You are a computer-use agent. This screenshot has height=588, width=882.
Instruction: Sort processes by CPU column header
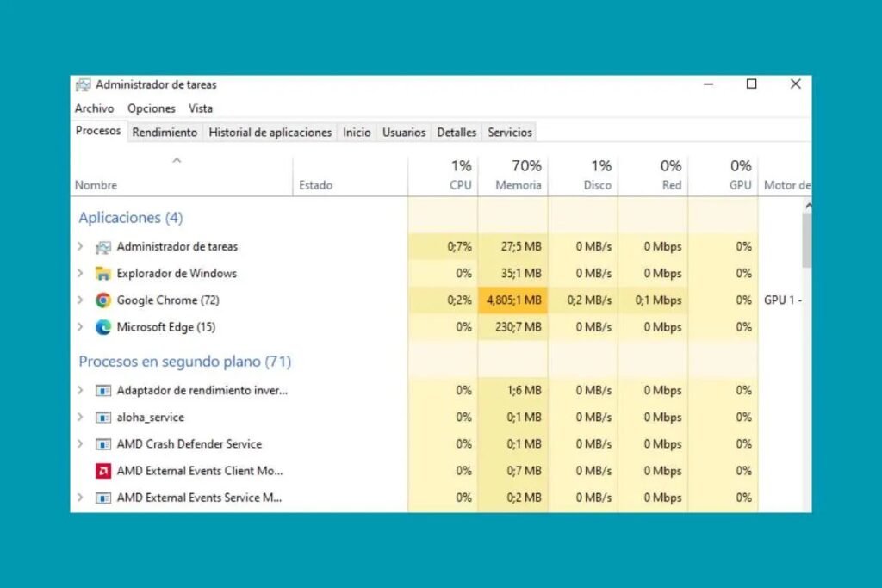[461, 185]
